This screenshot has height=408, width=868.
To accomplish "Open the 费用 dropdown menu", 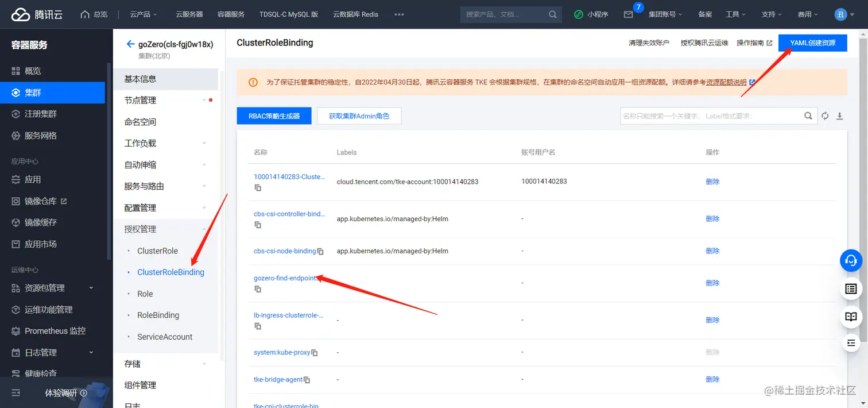I will tap(808, 14).
